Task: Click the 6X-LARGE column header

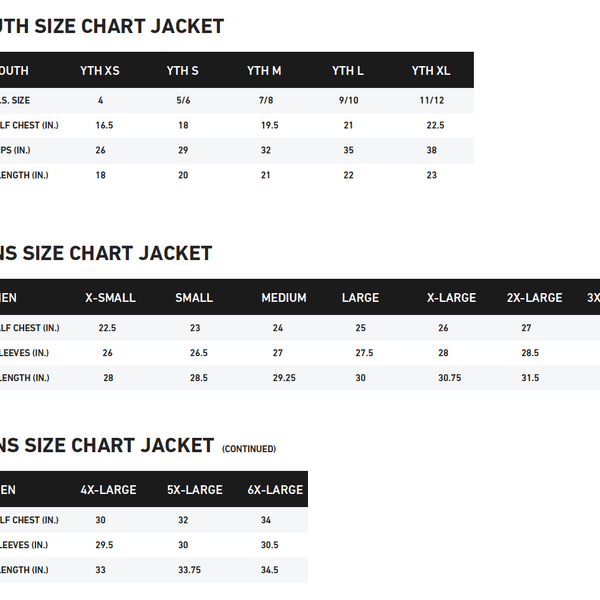Action: 275,490
